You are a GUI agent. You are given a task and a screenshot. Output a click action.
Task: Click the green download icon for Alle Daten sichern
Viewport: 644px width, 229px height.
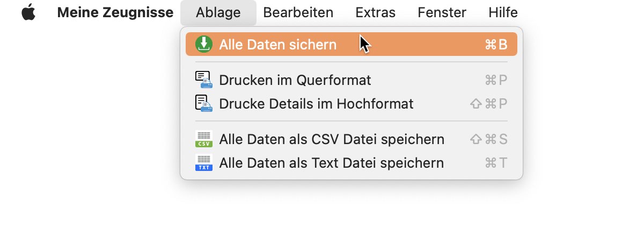[204, 44]
